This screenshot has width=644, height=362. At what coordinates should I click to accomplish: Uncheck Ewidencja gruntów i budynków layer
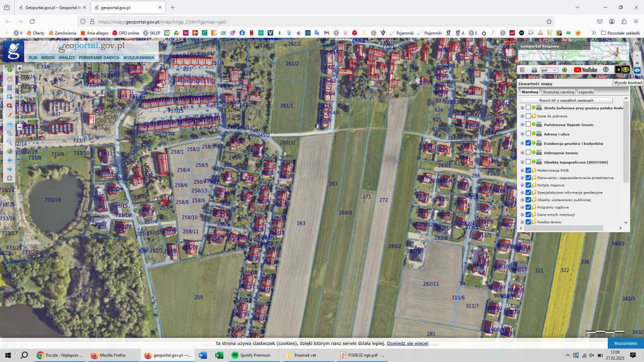click(528, 143)
